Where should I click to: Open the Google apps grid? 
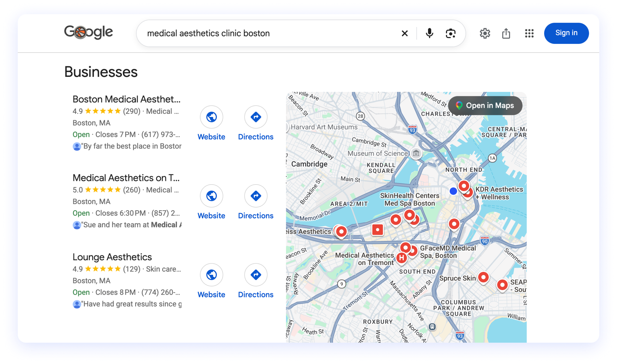[x=529, y=33]
